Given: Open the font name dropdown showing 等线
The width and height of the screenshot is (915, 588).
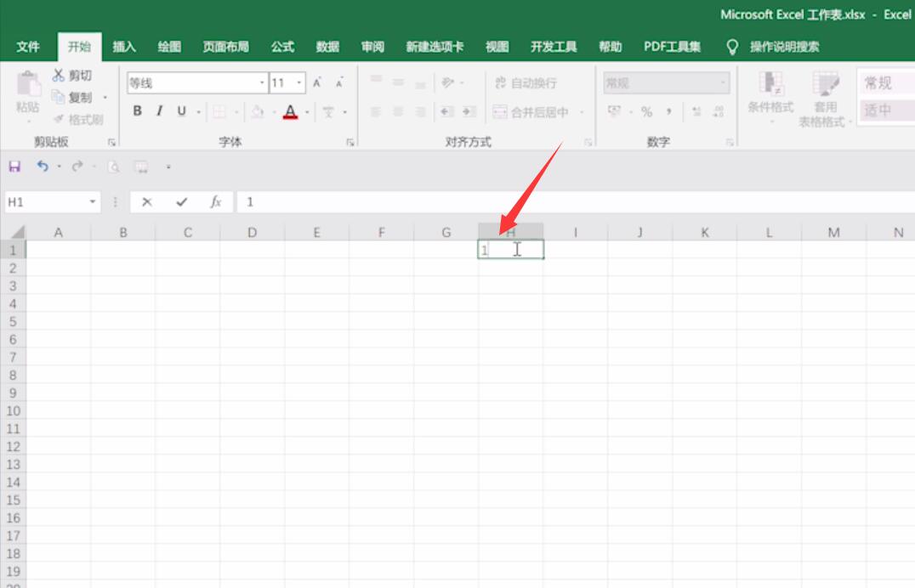Looking at the screenshot, I should (x=262, y=82).
